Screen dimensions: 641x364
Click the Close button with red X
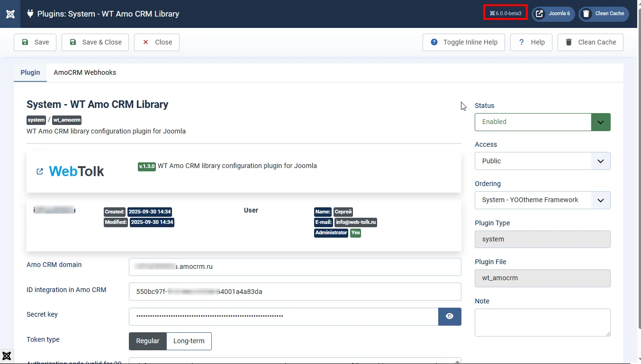(156, 42)
